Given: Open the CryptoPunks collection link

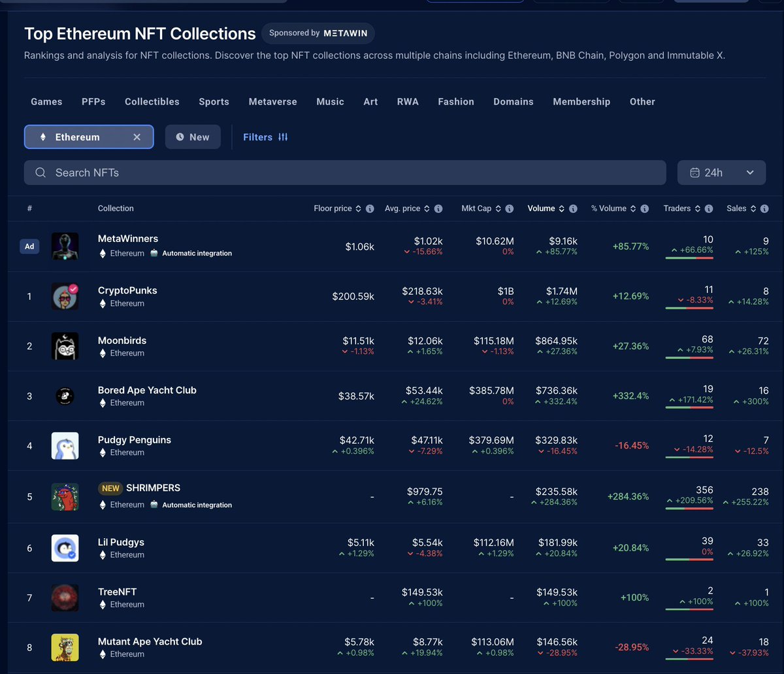Looking at the screenshot, I should tap(127, 290).
